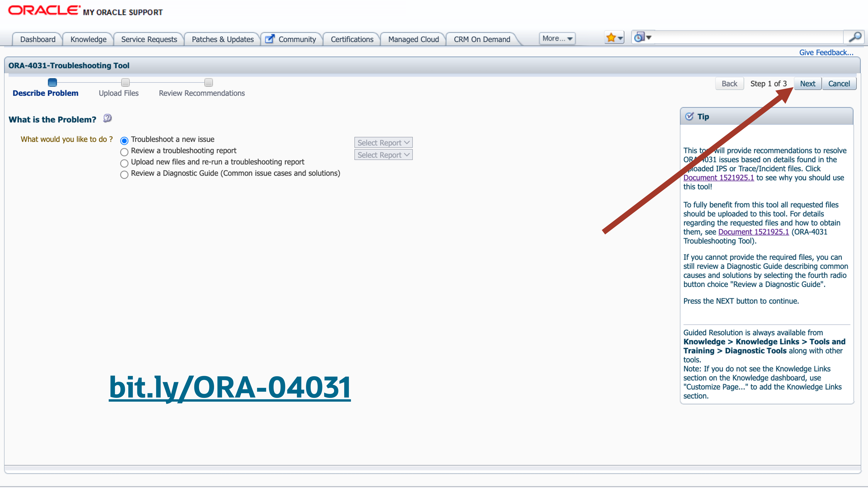868x488 pixels.
Task: Click the Review Recommendations step indicator square
Action: pos(209,82)
